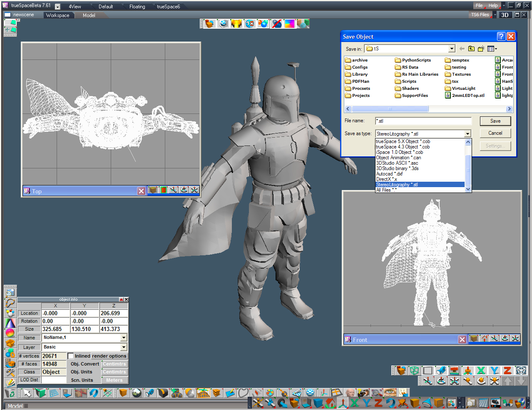Image resolution: width=532 pixels, height=410 pixels.
Task: Switch to the 4View layout
Action: [75, 7]
